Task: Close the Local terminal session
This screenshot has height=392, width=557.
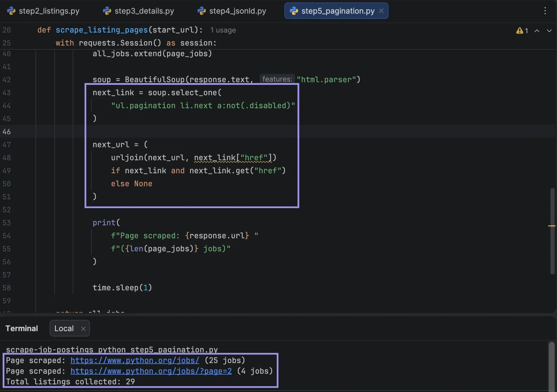Action: point(83,329)
